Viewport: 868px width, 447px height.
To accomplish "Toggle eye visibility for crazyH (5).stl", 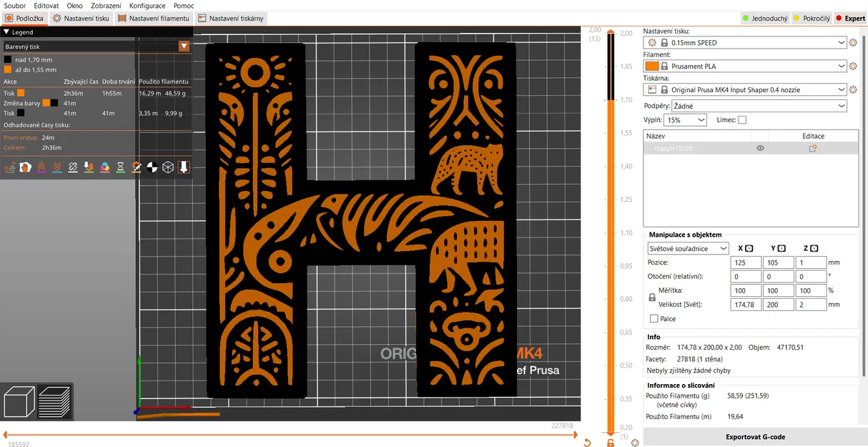I will click(x=760, y=148).
